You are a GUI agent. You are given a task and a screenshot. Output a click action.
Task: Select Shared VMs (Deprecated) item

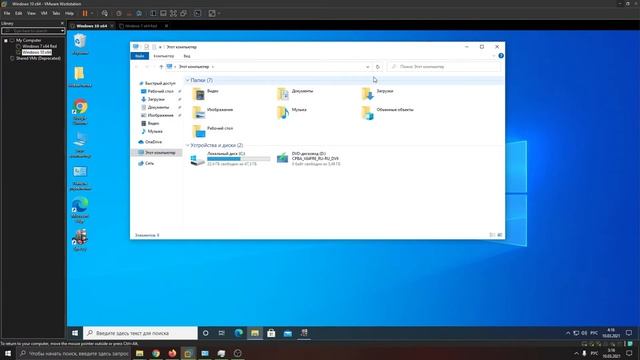38,58
